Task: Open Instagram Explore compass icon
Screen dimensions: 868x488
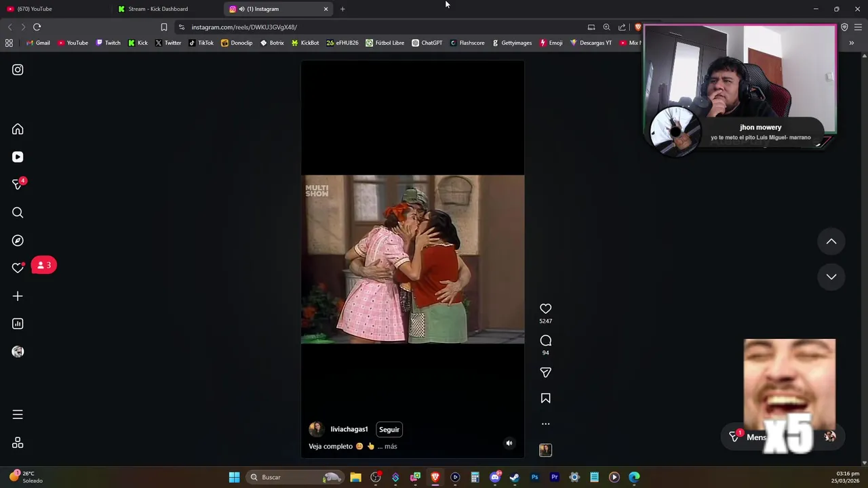Action: [18, 241]
